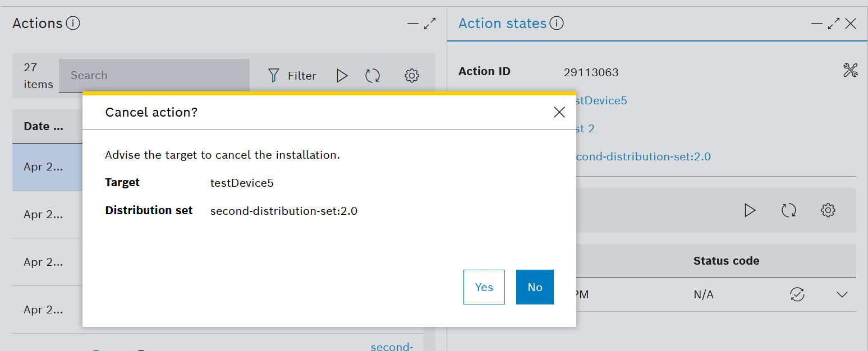The height and width of the screenshot is (351, 868).
Task: Refresh the Action states table
Action: pos(788,210)
